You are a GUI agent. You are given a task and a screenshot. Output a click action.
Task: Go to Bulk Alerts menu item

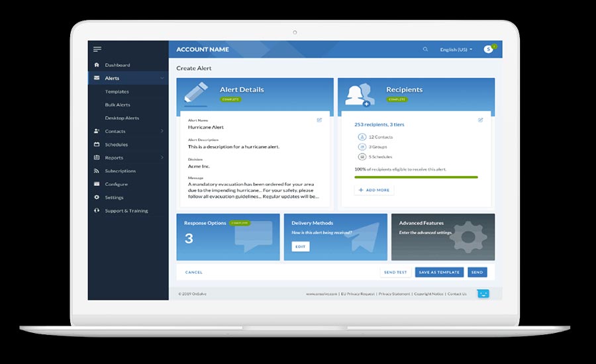point(117,105)
